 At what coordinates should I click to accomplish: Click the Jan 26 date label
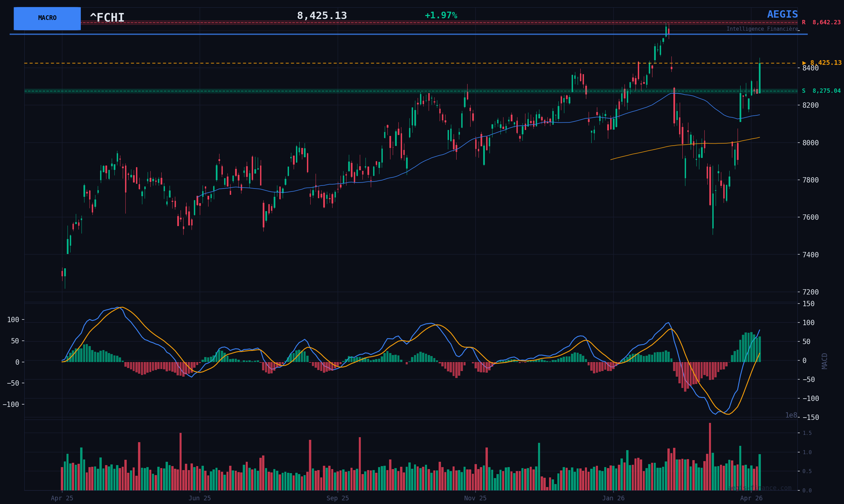click(613, 498)
